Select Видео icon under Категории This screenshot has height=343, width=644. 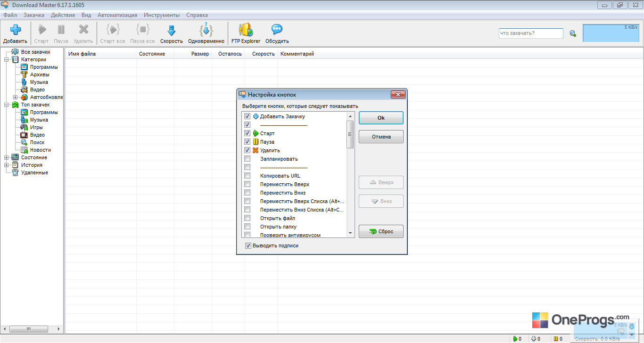[x=25, y=90]
